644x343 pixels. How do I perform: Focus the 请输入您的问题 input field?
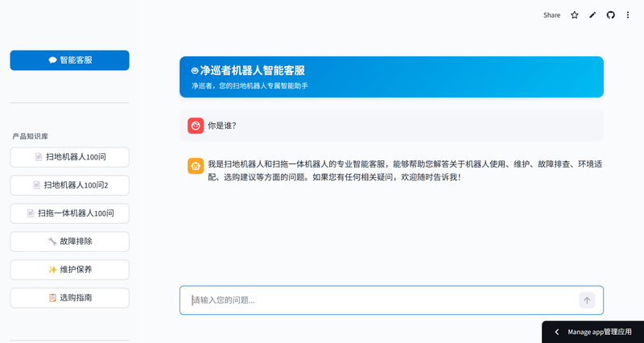(x=378, y=300)
